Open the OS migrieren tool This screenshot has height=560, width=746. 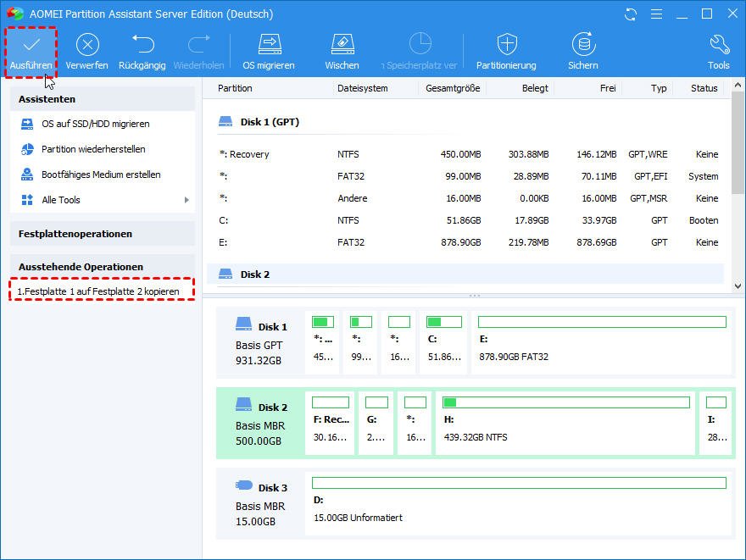point(269,45)
